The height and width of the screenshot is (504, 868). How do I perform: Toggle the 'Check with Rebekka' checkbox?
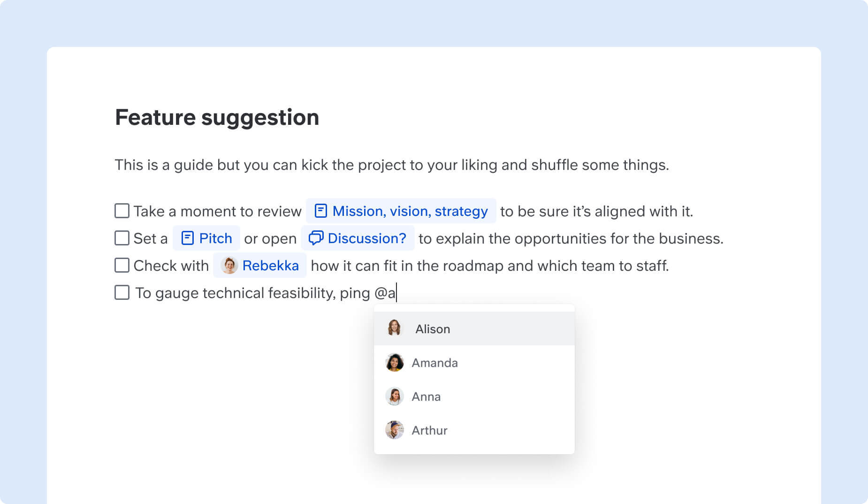(x=122, y=265)
